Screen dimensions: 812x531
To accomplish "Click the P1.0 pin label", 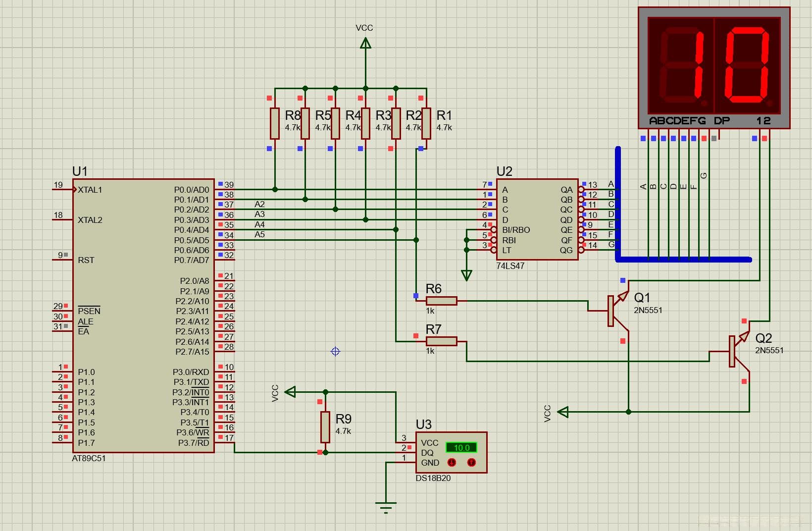I will pos(86,372).
